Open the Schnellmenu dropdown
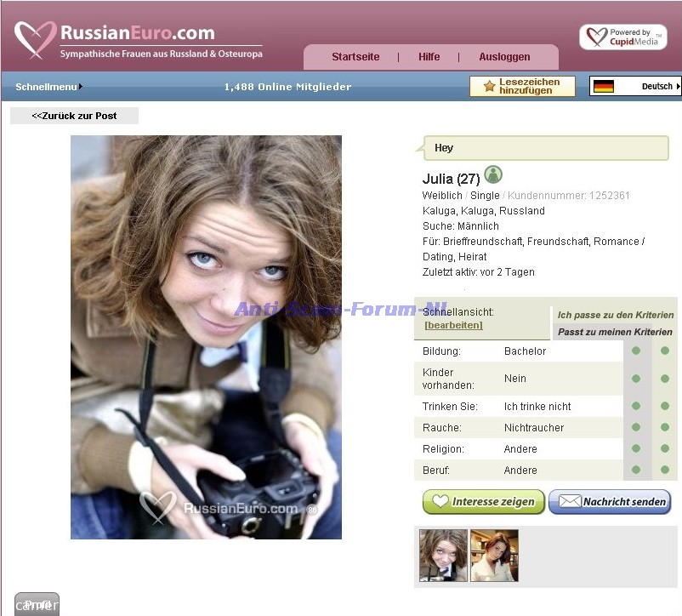 coord(48,87)
